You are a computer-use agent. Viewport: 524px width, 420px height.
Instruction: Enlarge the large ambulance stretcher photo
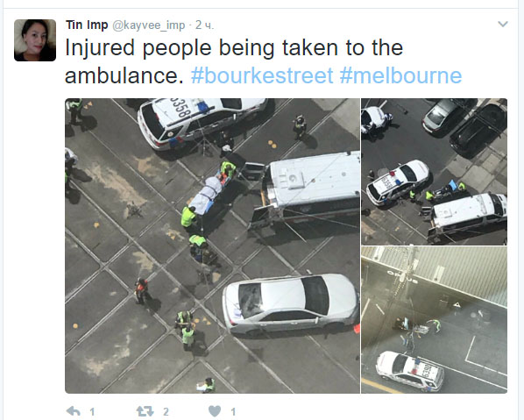(212, 246)
